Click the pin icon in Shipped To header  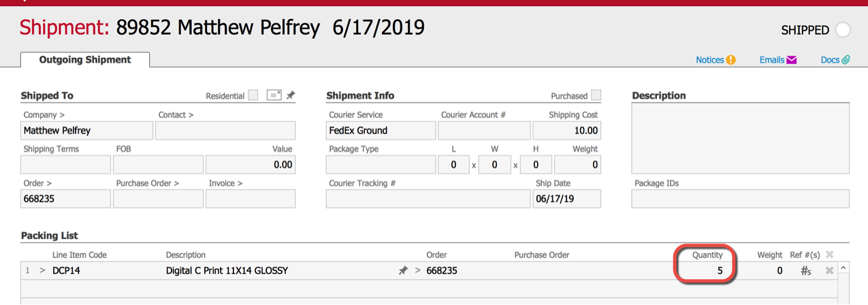coord(291,95)
